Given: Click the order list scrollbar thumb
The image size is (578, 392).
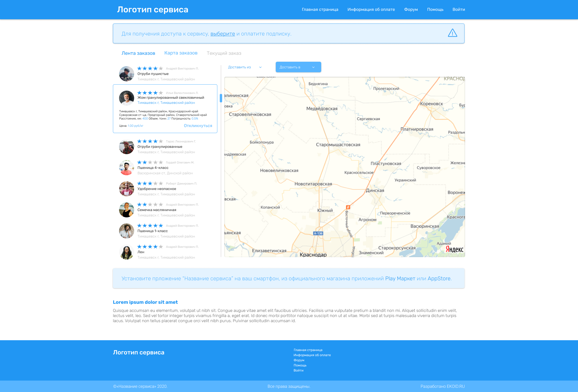Looking at the screenshot, I should pos(221,98).
